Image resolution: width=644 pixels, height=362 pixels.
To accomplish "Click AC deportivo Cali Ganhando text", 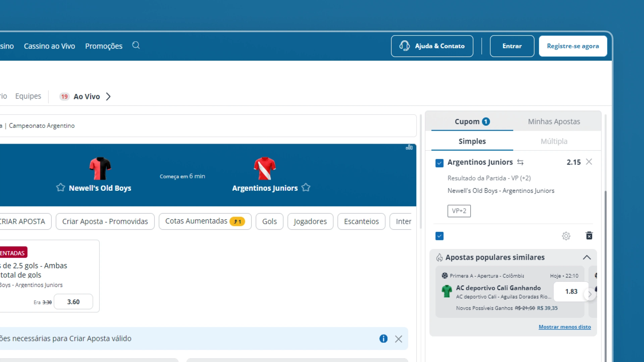I will pyautogui.click(x=498, y=288).
